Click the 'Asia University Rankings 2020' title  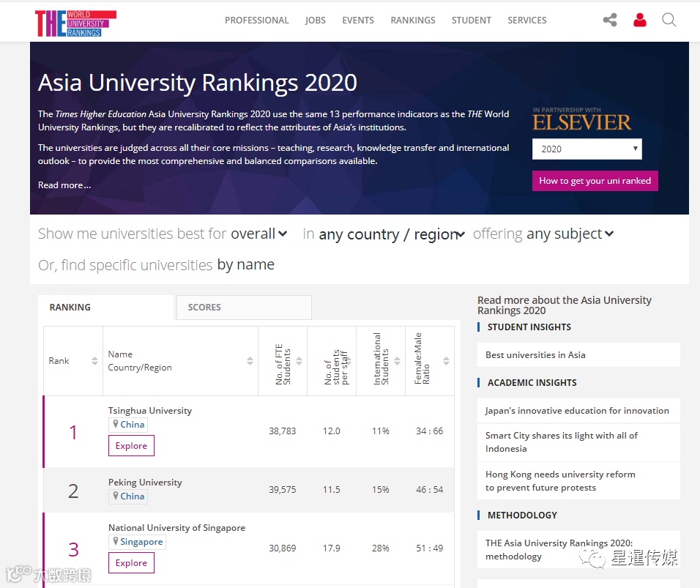(x=197, y=83)
